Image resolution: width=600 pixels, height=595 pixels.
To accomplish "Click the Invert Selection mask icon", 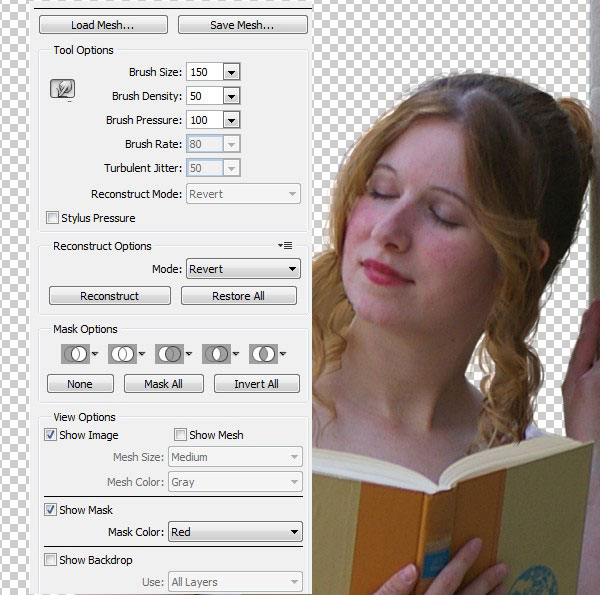I will click(263, 354).
